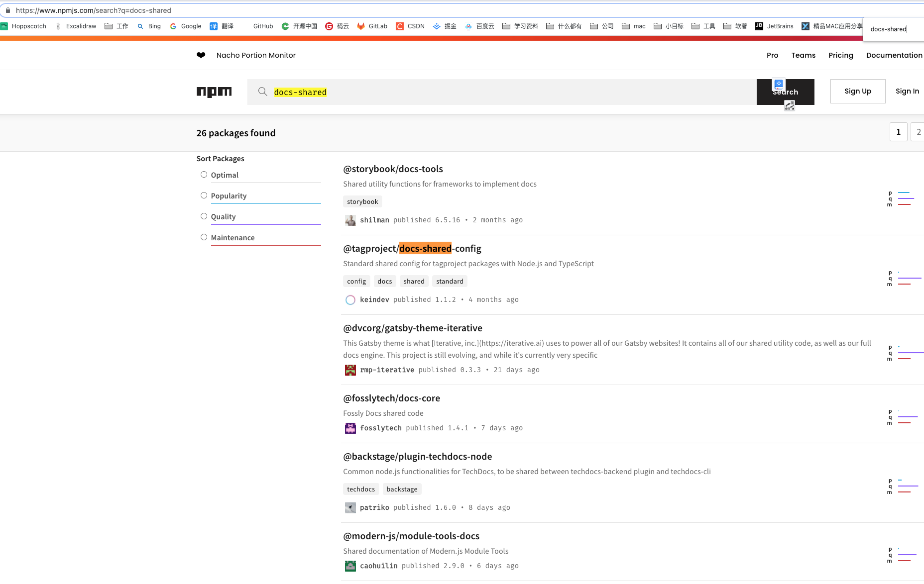Click the npm logo
The image size is (924, 584).
(x=214, y=92)
